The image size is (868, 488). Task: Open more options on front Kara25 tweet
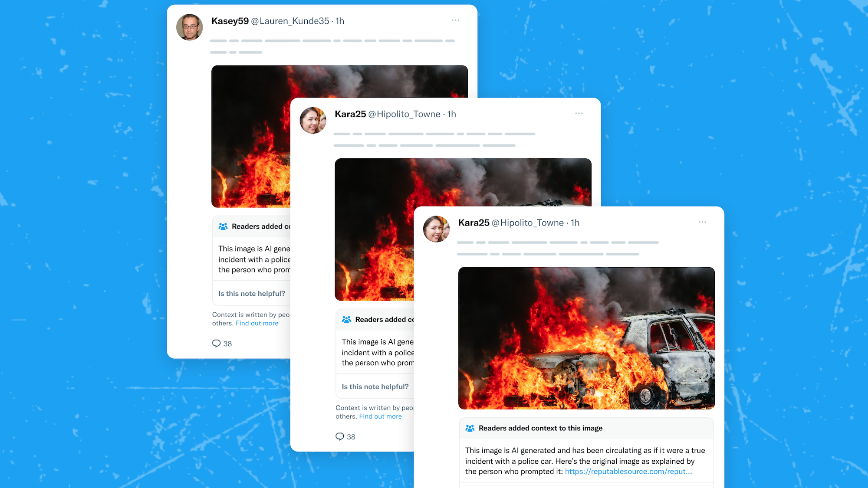702,222
